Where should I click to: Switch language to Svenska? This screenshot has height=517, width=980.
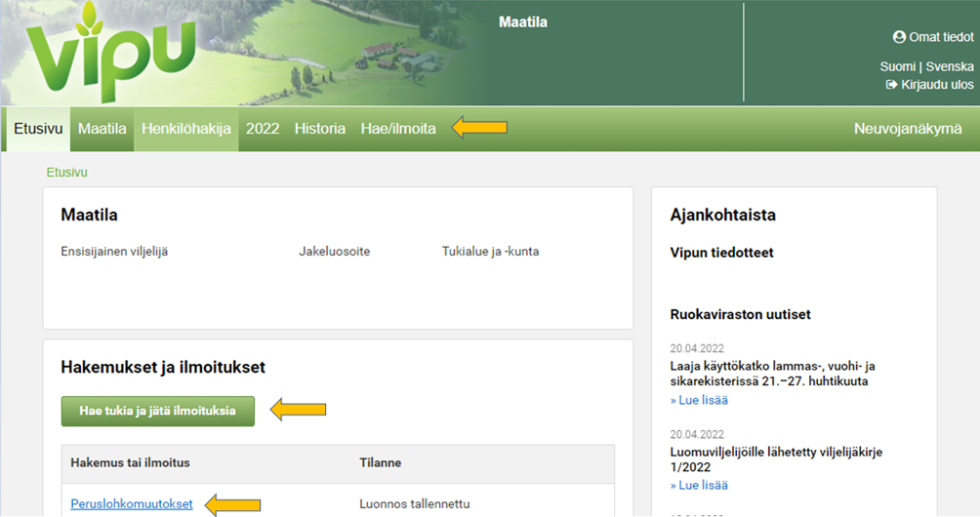950,66
